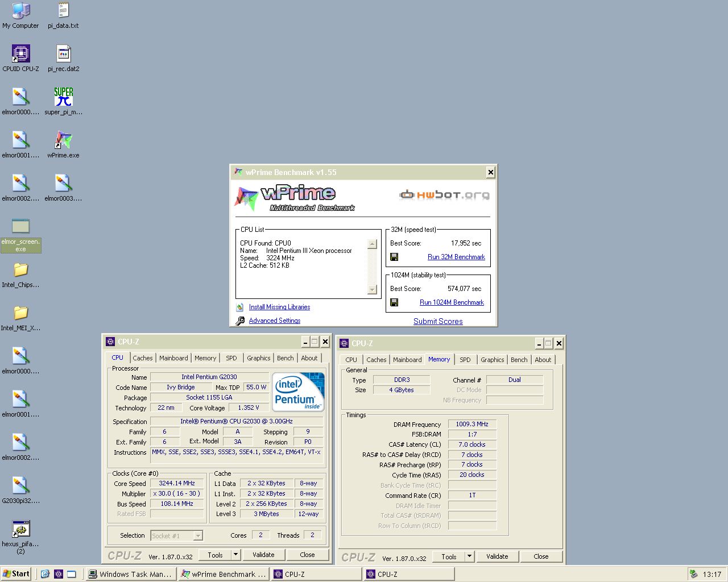Switch to Windows Task Manager taskbar button
Viewport: 728px width, 582px height.
click(x=131, y=574)
